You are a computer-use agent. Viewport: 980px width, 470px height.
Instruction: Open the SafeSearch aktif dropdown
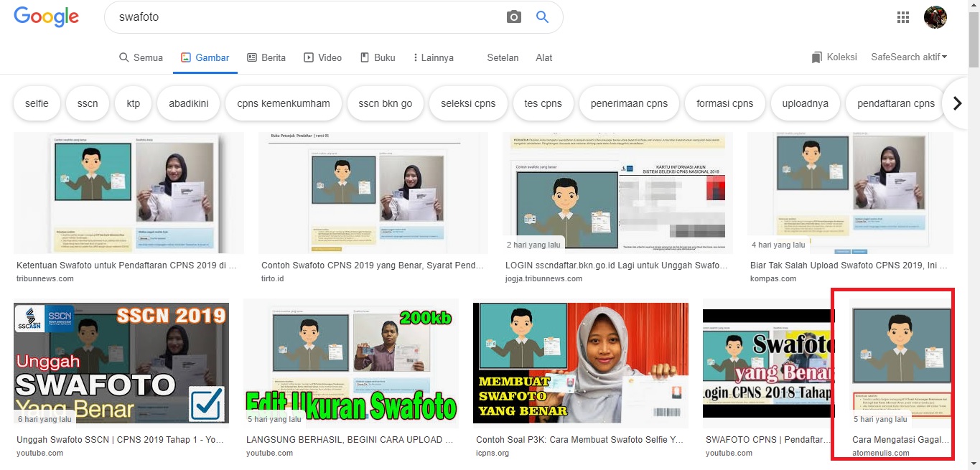[x=909, y=57]
